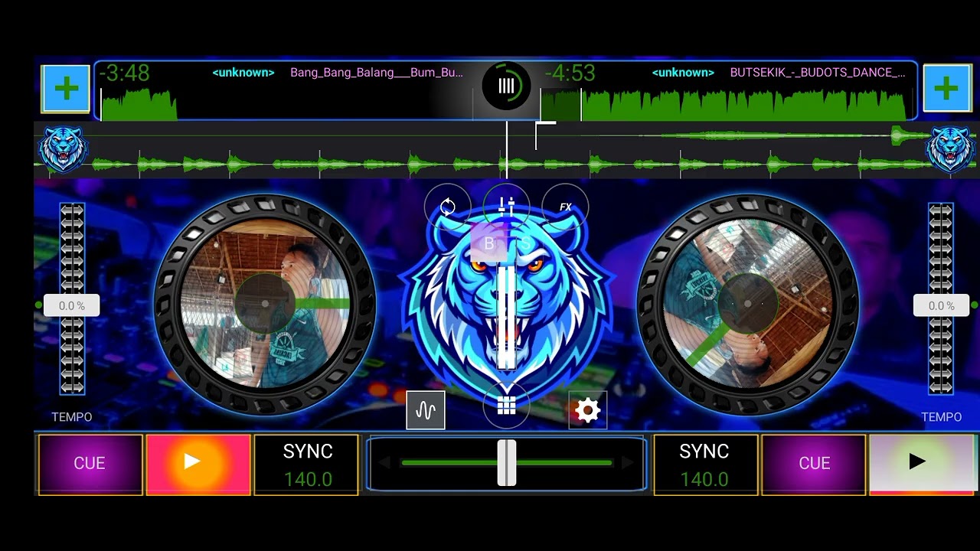Click the crossfader handle
This screenshot has height=551, width=980.
tap(507, 463)
